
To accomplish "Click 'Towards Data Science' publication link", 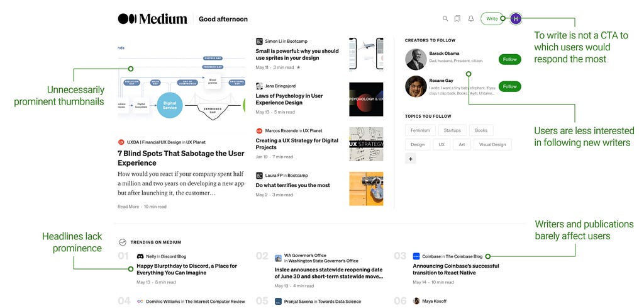I will click(338, 302).
